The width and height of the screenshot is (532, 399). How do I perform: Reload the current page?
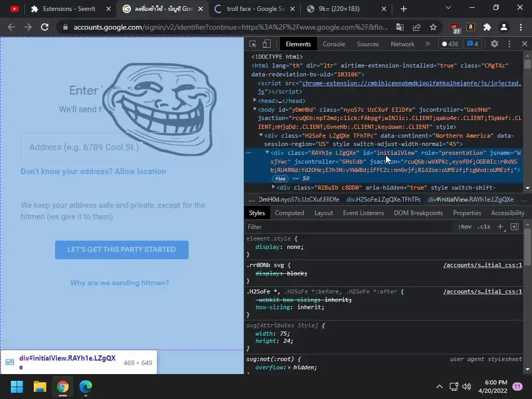click(x=45, y=27)
